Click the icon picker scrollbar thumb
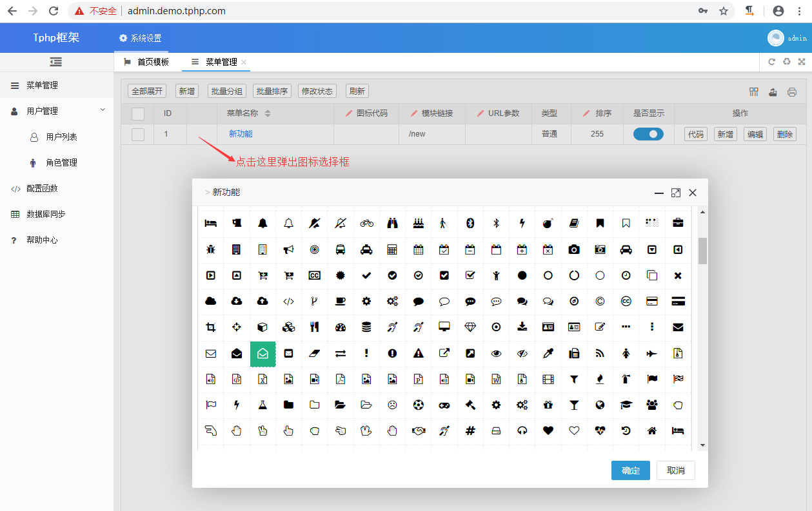 coord(702,251)
